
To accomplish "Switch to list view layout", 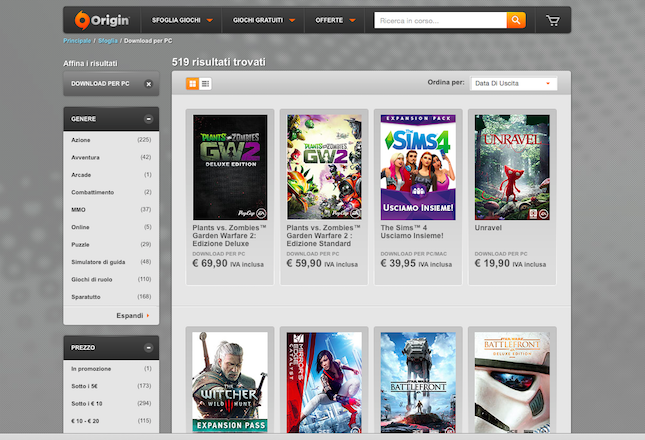I will (x=205, y=83).
